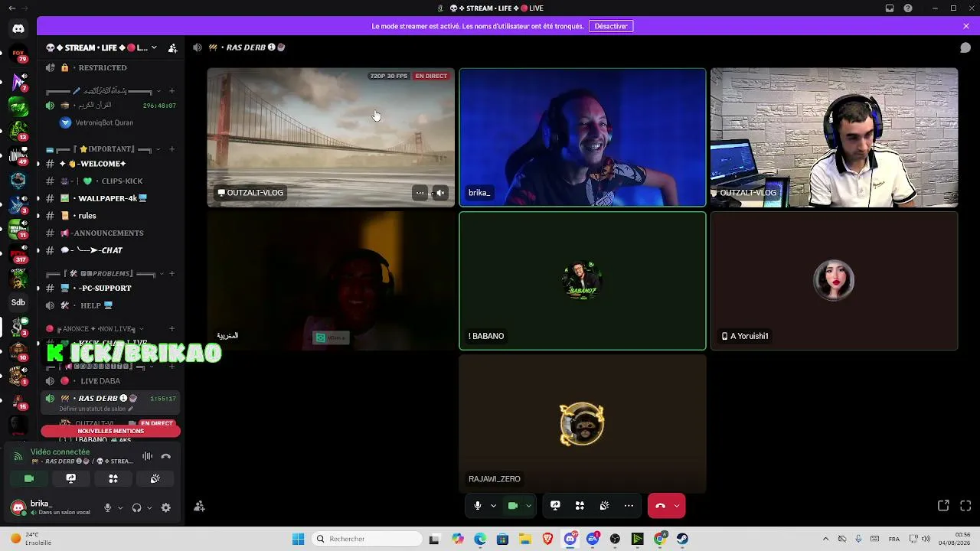Focus the OUTZALT-VLOG bridge stream tile
980x551 pixels.
(x=331, y=138)
